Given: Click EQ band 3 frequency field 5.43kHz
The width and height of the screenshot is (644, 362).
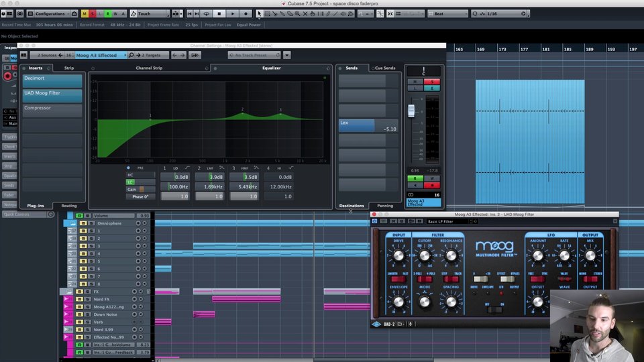Looking at the screenshot, I should click(x=244, y=187).
